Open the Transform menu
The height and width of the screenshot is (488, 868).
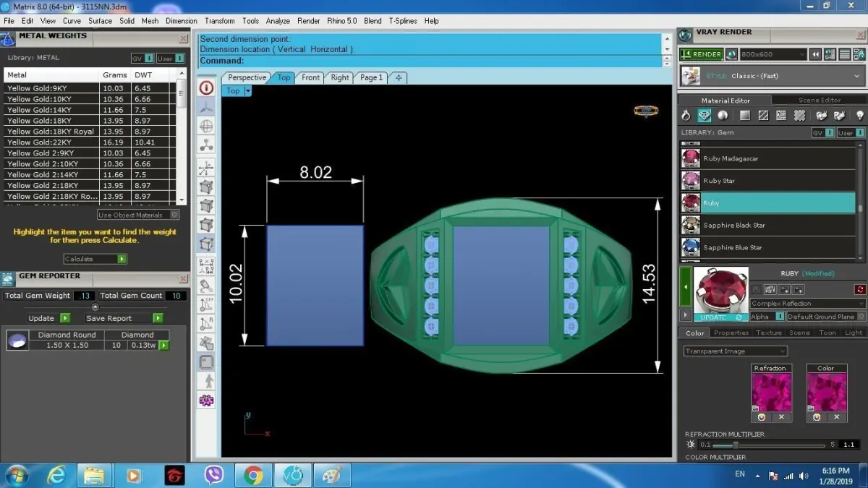(x=219, y=21)
